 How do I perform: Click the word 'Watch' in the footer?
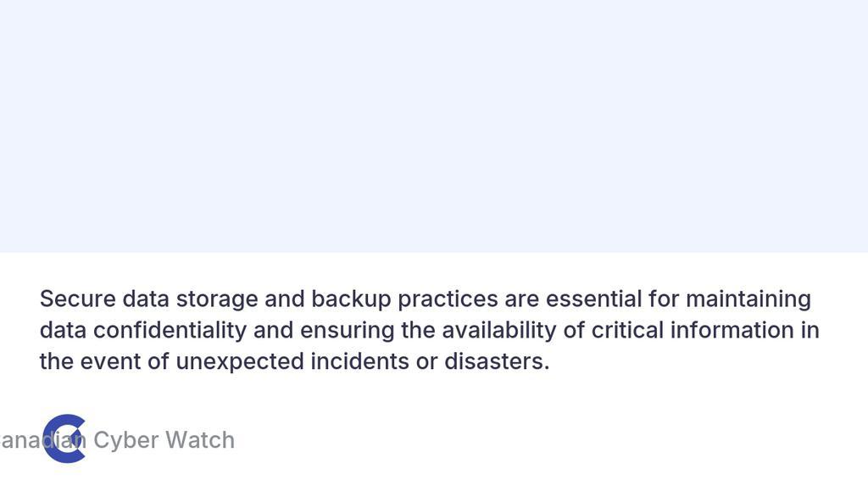pos(200,440)
